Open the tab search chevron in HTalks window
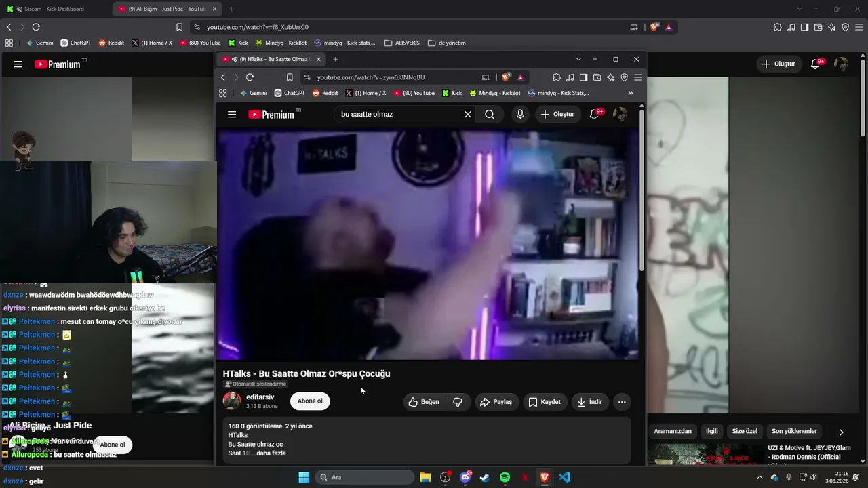 coord(578,59)
